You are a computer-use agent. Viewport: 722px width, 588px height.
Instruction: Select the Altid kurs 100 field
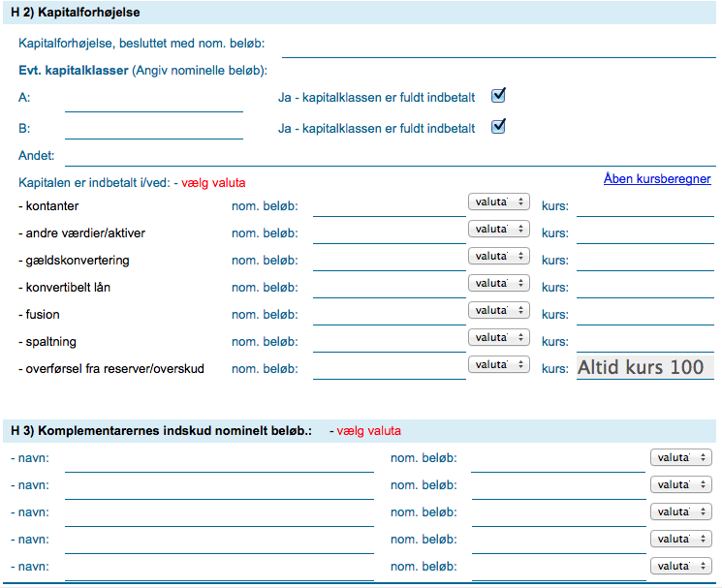tap(645, 367)
